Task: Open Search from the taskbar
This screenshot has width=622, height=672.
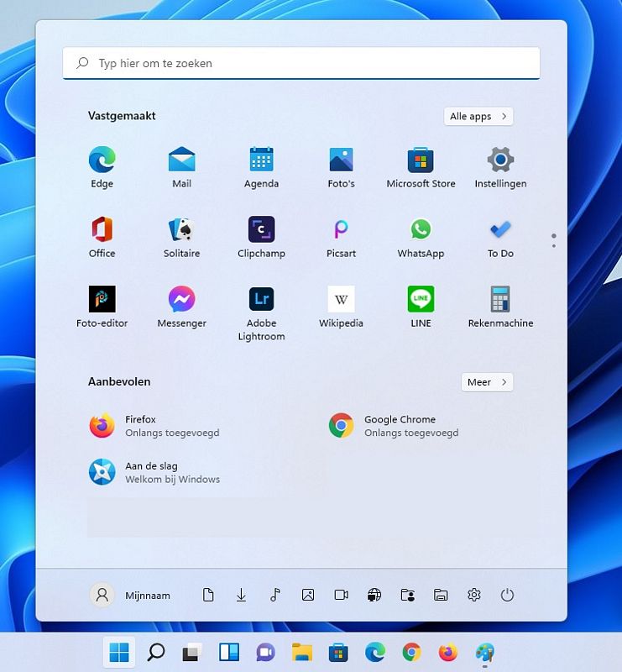Action: coord(156,653)
